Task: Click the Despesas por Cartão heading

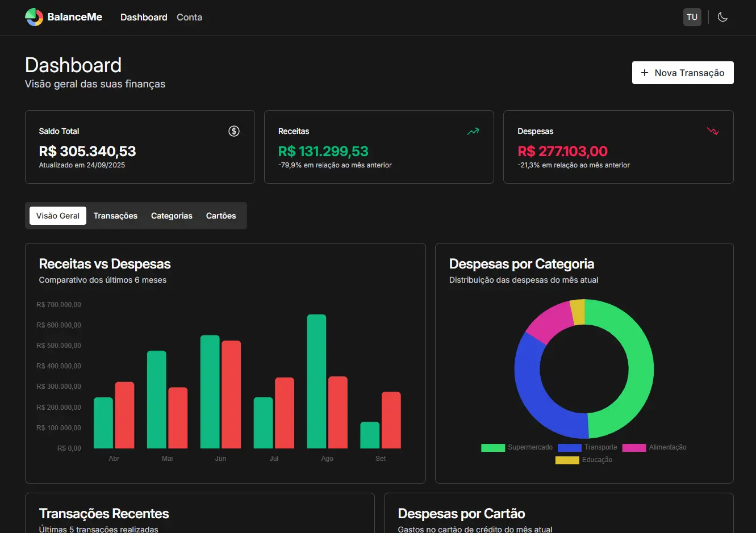Action: click(x=461, y=514)
